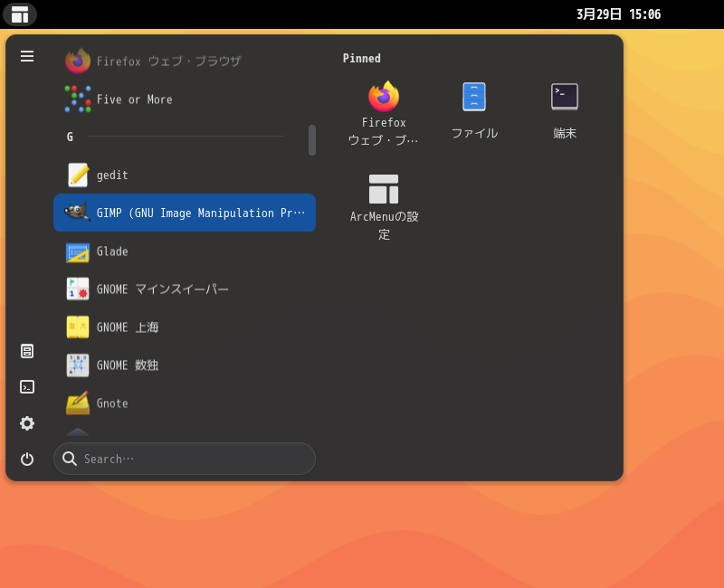The height and width of the screenshot is (588, 724).
Task: Open GNOME マインスイーパー game
Action: (185, 289)
